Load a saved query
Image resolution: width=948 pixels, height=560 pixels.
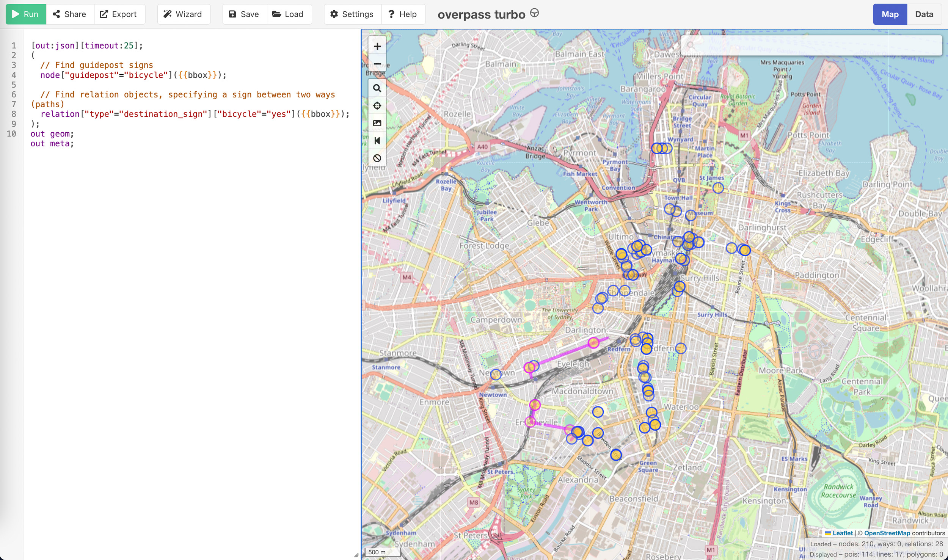pos(288,14)
